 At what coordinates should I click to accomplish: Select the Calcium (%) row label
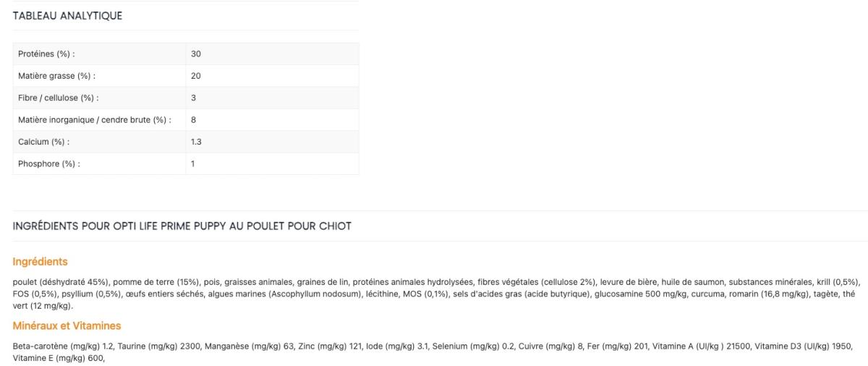[44, 142]
